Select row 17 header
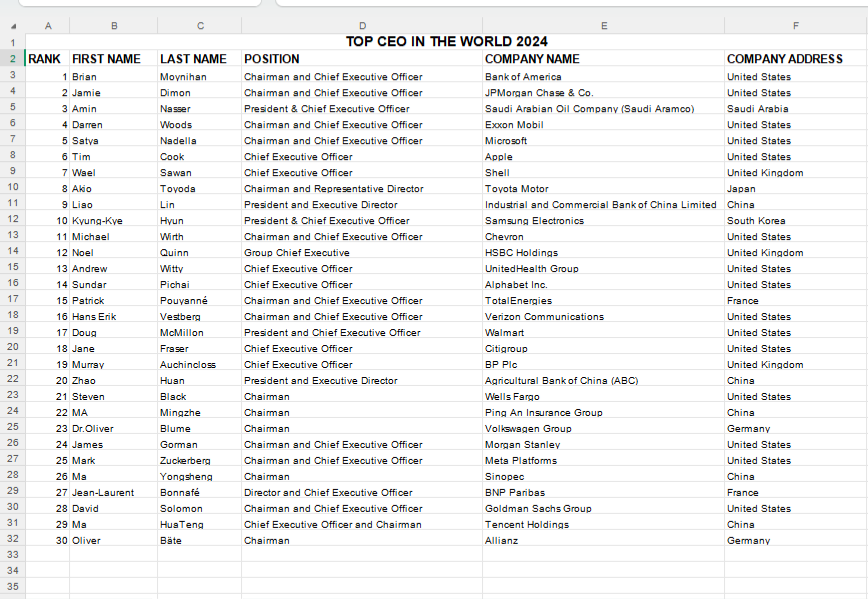 tap(13, 299)
